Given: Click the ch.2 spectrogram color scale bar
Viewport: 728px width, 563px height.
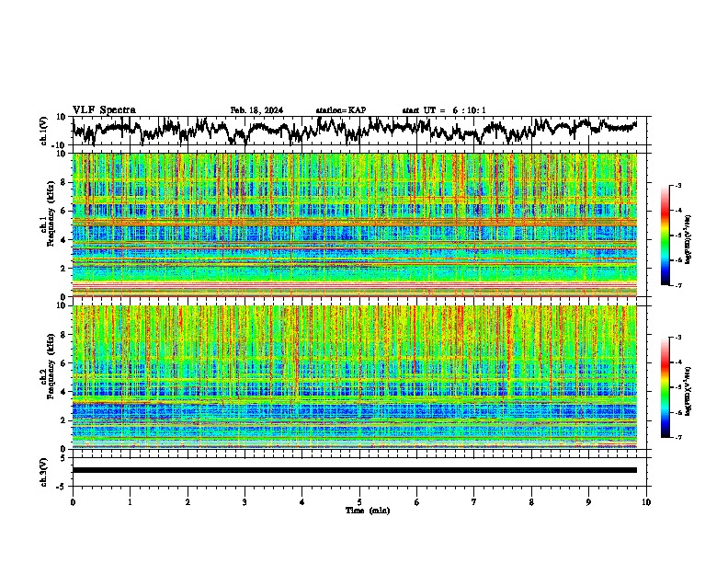Looking at the screenshot, I should click(665, 387).
